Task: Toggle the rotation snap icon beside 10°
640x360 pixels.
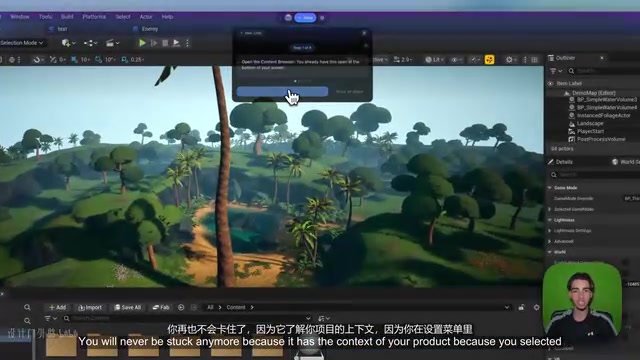Action: (98, 60)
